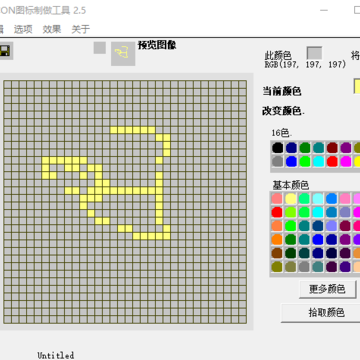Click the yellow 当前颜色 swatch

click(357, 86)
